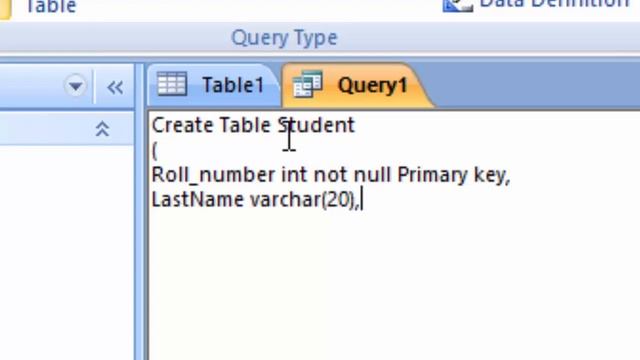The image size is (640, 360).
Task: Collapse the navigation pane with double chevron
Action: coord(115,87)
